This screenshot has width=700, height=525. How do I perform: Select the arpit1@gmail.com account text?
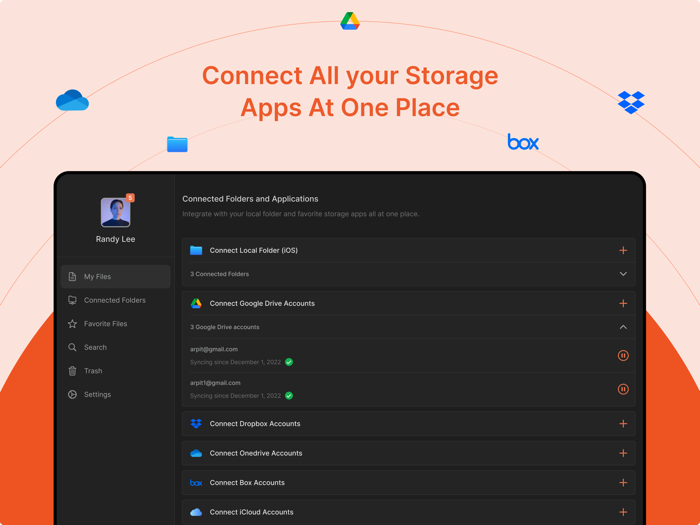(215, 383)
